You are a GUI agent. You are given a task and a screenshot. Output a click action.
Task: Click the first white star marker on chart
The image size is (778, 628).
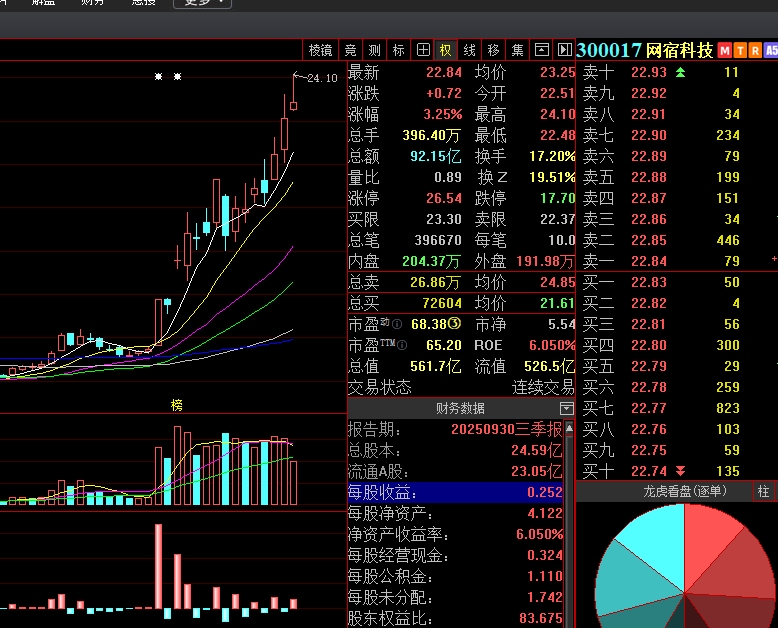click(158, 76)
